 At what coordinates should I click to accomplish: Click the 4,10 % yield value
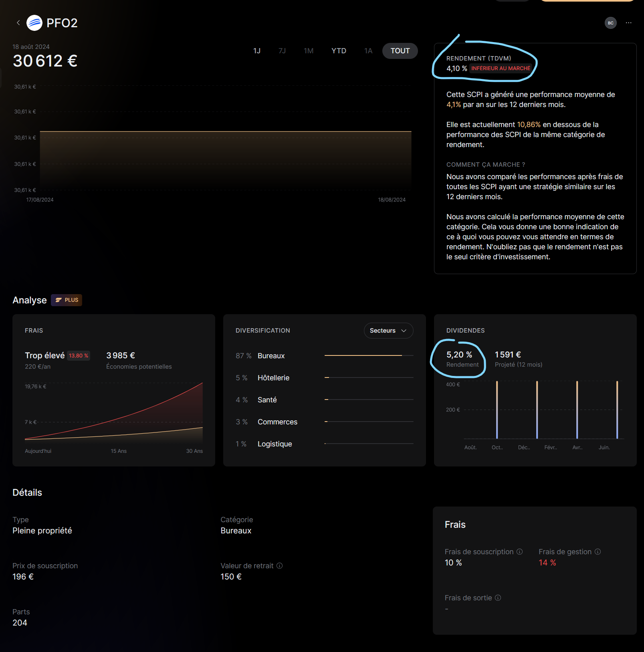tap(456, 69)
